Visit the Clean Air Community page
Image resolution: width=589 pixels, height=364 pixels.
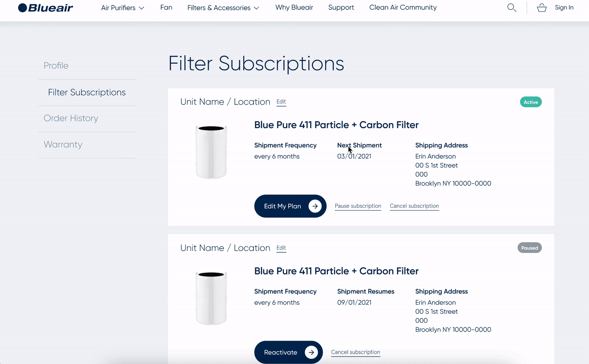click(x=403, y=7)
